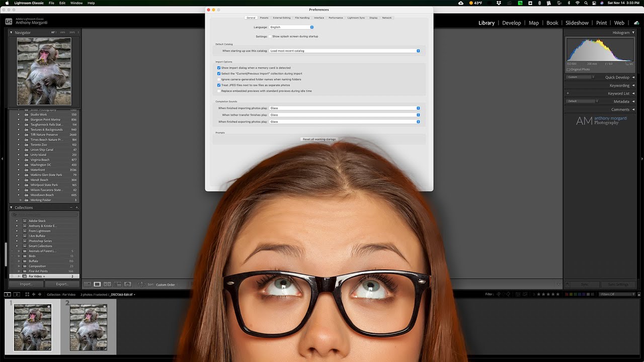Viewport: 644px width, 362px height.
Task: Open the Apple menu
Action: [7, 3]
